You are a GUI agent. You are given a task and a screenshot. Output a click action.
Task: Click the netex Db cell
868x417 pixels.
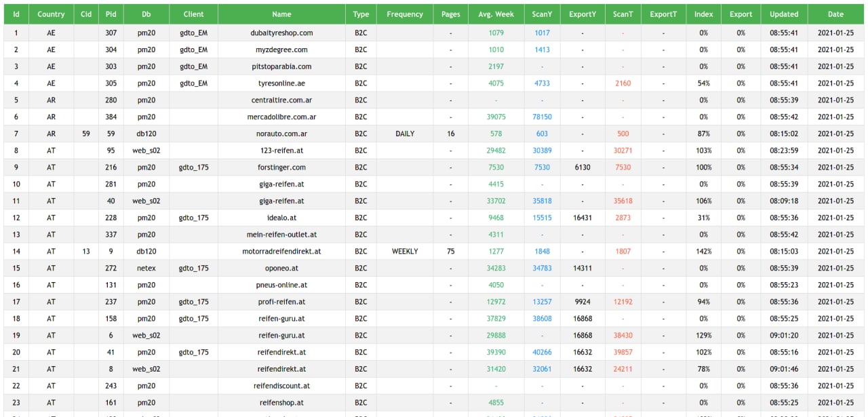[x=146, y=269]
